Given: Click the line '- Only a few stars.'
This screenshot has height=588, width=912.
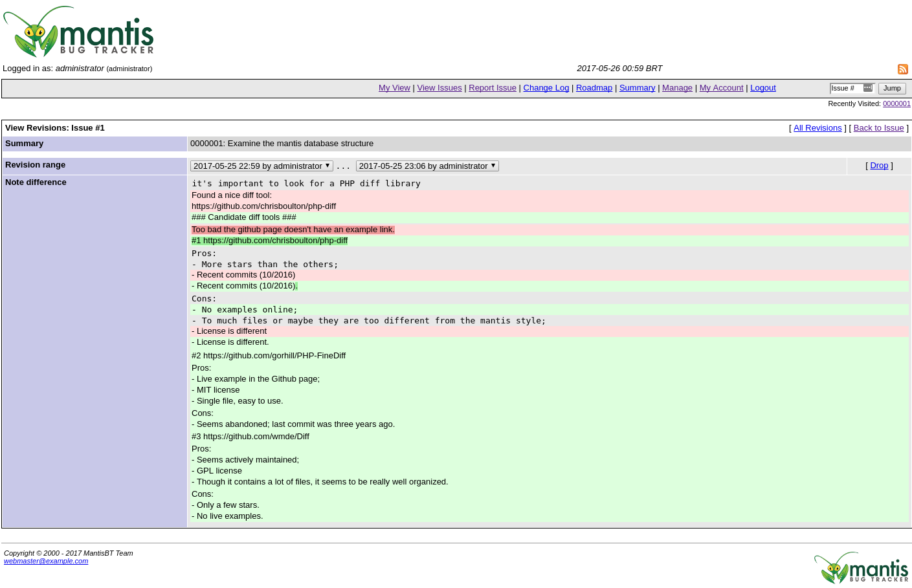Looking at the screenshot, I should click(x=225, y=505).
